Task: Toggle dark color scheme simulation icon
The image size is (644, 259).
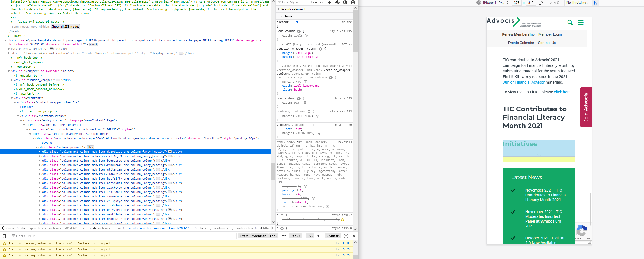Action: 345,2
